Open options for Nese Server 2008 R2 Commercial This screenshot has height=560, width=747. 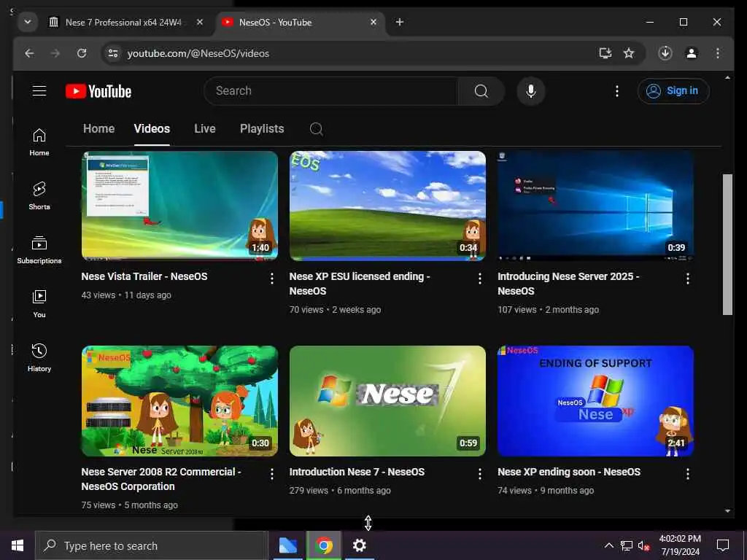point(272,474)
